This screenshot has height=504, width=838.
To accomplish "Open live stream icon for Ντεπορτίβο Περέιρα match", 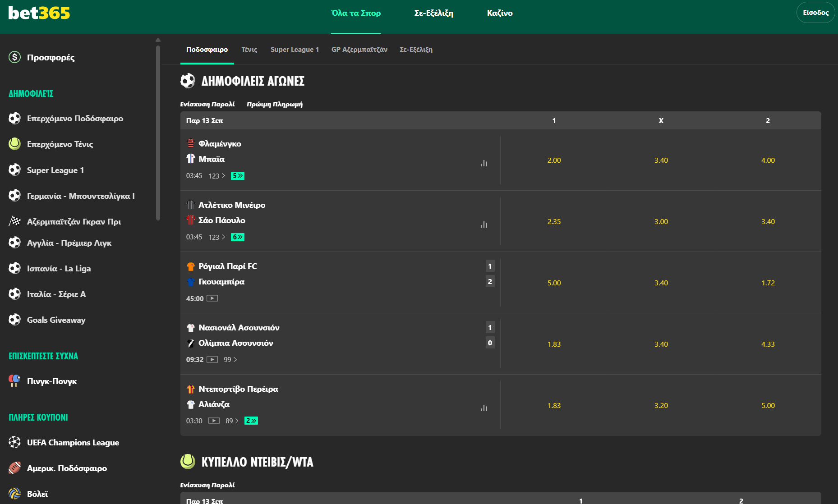I will point(214,421).
